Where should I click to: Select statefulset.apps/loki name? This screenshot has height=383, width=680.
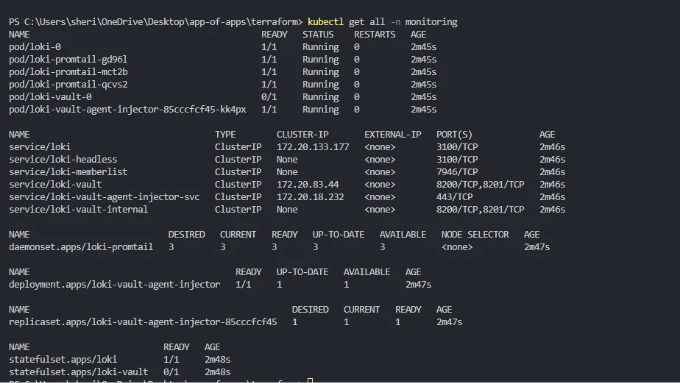tap(63, 360)
